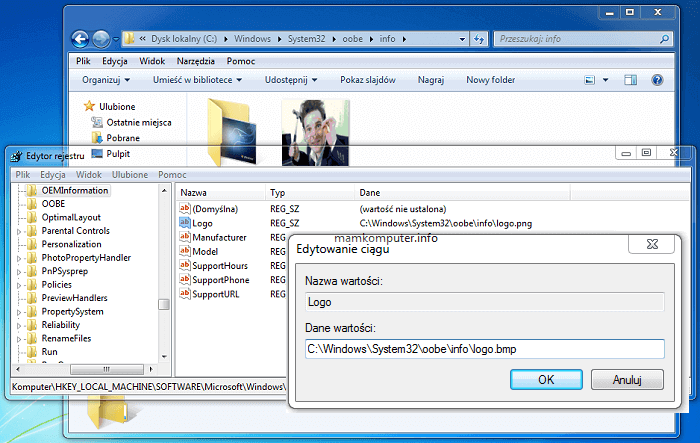This screenshot has height=443, width=700.
Task: Open the Widok menu in Explorer
Action: tap(152, 61)
